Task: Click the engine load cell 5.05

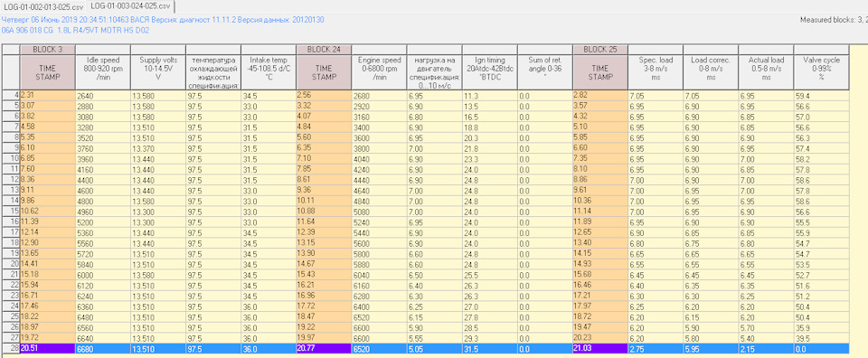Action: (x=434, y=348)
